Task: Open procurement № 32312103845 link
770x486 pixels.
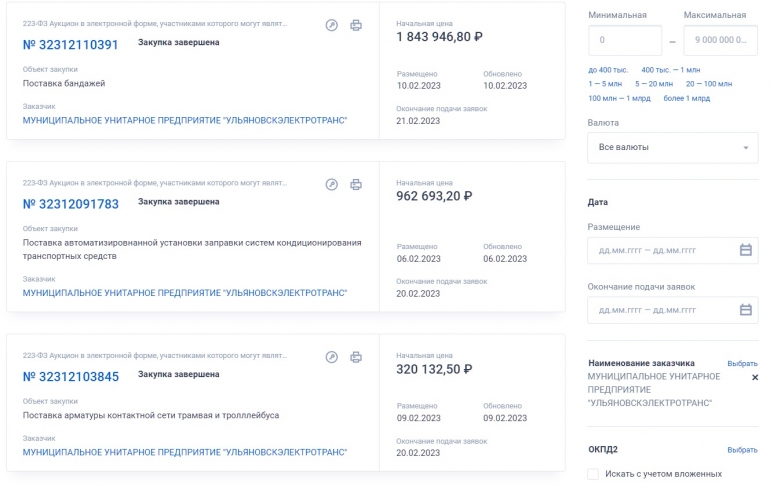Action: click(x=70, y=377)
